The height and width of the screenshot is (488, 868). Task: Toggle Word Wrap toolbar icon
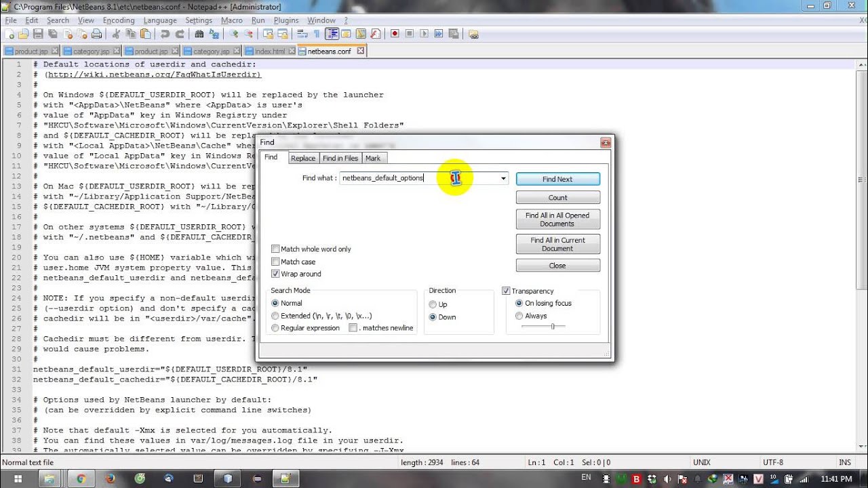coord(302,34)
